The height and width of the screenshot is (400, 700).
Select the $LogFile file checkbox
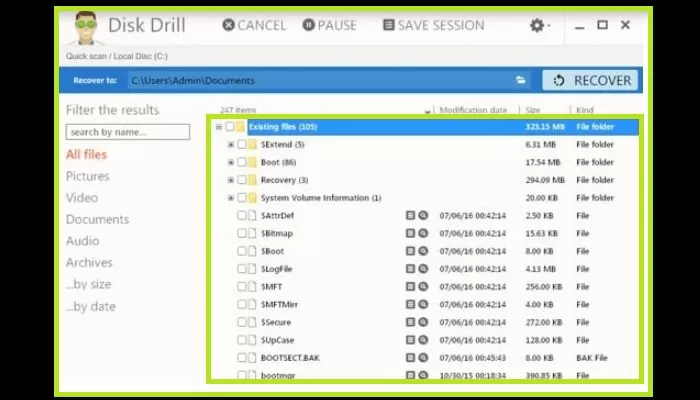(242, 269)
